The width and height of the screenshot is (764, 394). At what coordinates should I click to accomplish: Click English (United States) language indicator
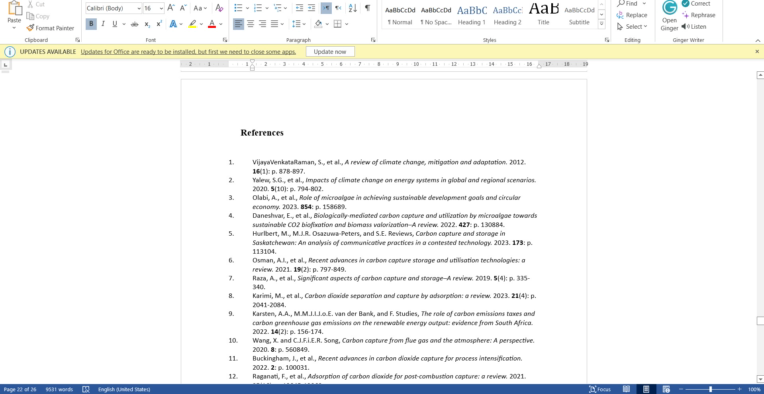tap(124, 389)
